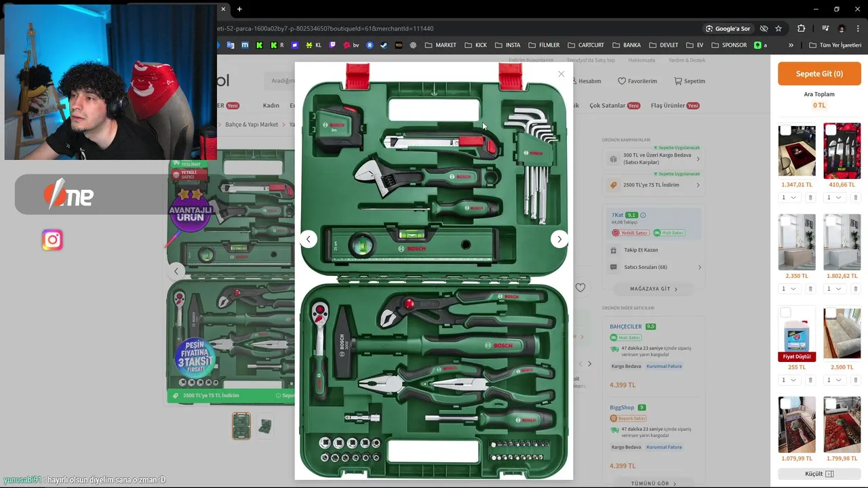Collapse the cart sidebar with Küçült

(x=819, y=474)
